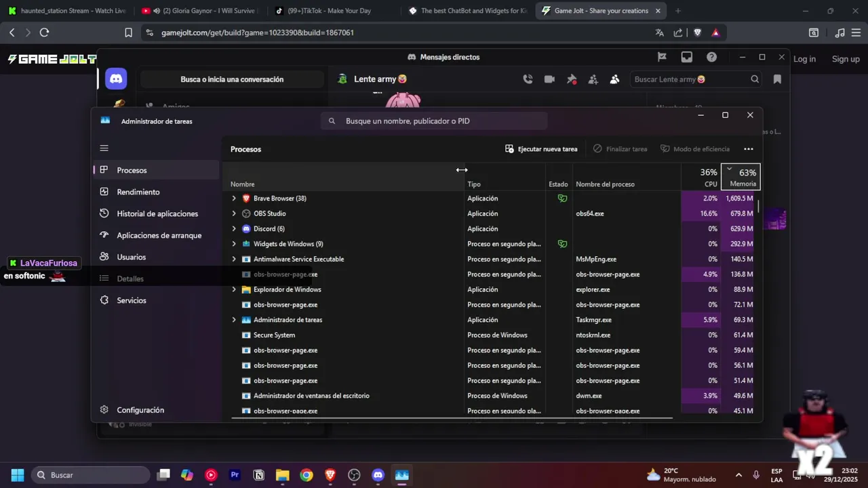Open pinned messages in Discord
Screen dimensions: 868x488
571,79
